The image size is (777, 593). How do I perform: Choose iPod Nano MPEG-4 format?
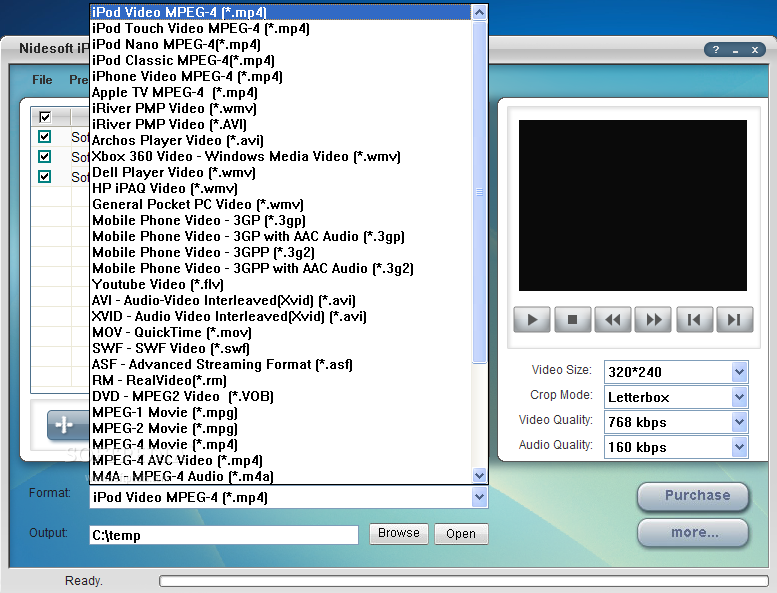click(281, 44)
